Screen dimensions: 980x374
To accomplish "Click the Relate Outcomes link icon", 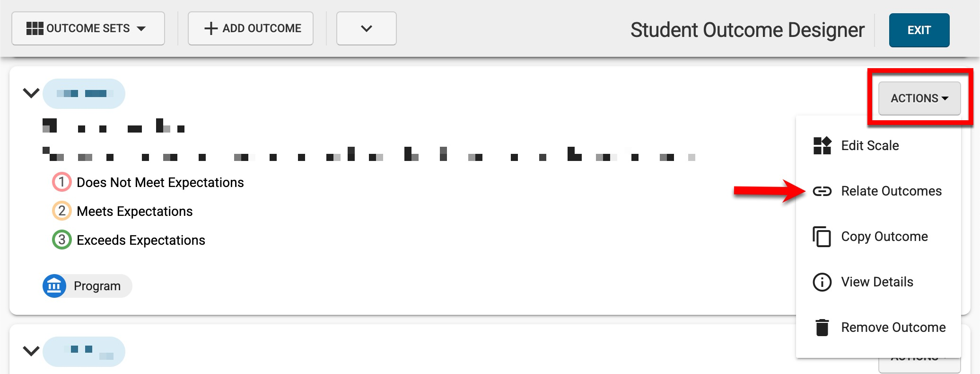I will coord(822,191).
